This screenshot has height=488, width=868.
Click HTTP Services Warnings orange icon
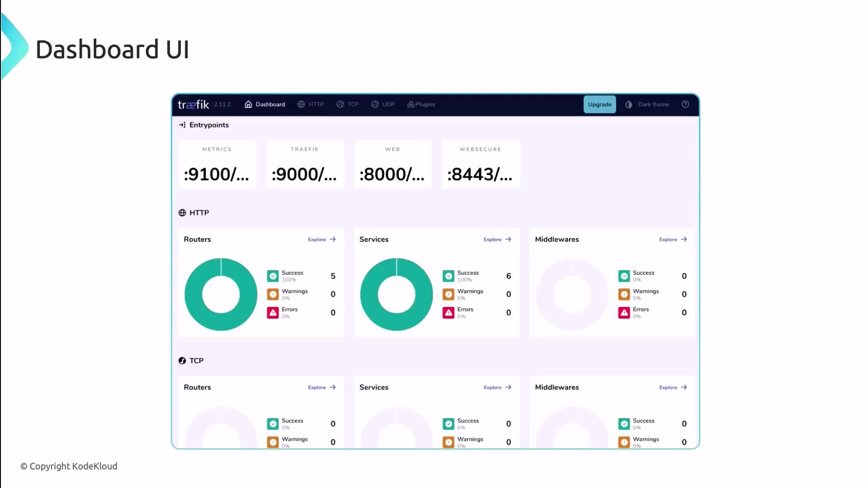click(448, 295)
